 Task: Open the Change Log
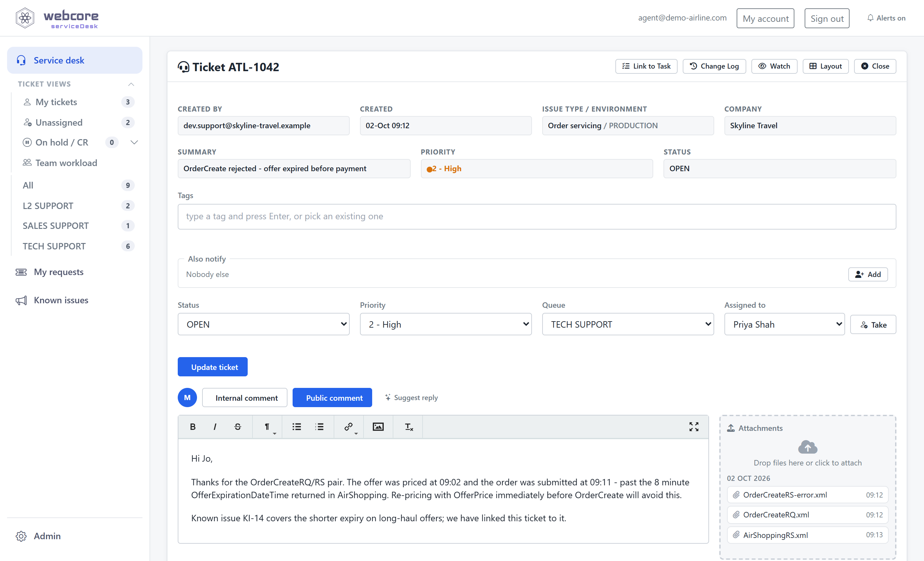click(714, 66)
